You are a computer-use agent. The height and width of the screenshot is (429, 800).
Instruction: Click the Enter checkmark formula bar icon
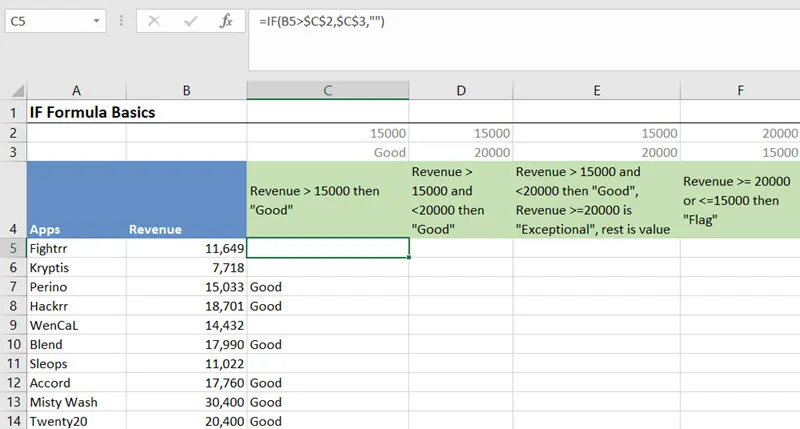pos(190,21)
